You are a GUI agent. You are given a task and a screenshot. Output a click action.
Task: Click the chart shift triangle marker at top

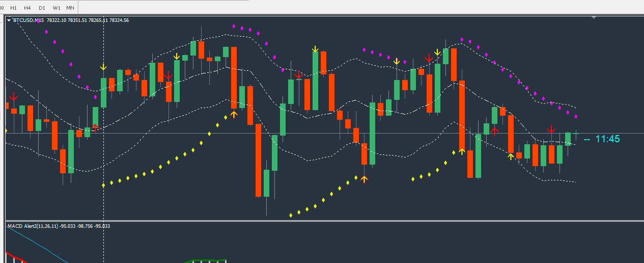click(x=593, y=17)
